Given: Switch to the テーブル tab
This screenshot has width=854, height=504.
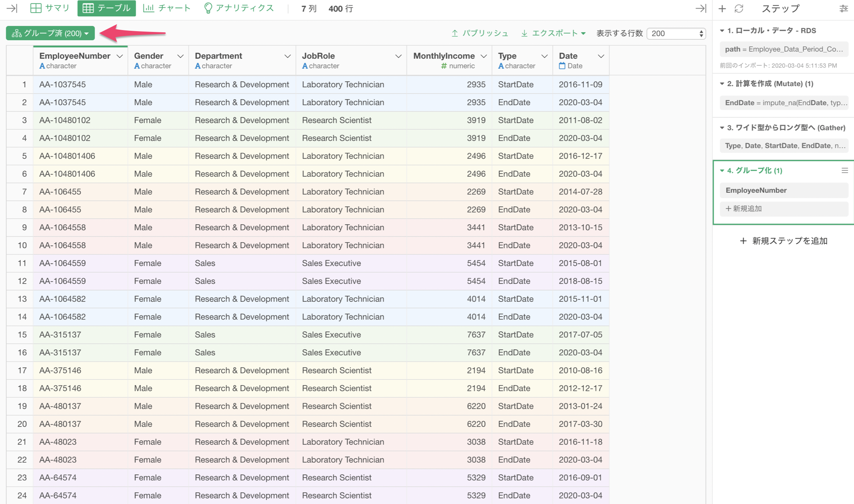Looking at the screenshot, I should click(107, 8).
